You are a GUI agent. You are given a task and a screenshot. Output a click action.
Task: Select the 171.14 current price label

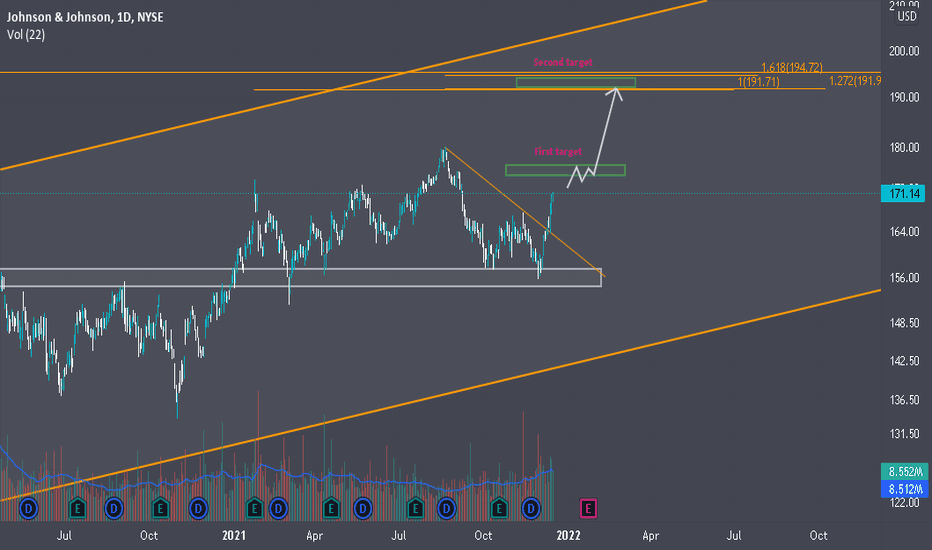[903, 193]
